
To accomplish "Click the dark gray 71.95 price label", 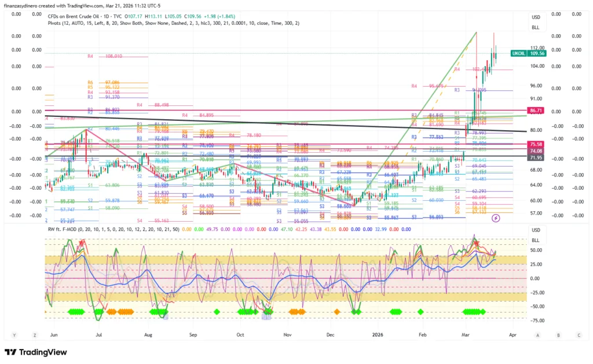I will (536, 157).
